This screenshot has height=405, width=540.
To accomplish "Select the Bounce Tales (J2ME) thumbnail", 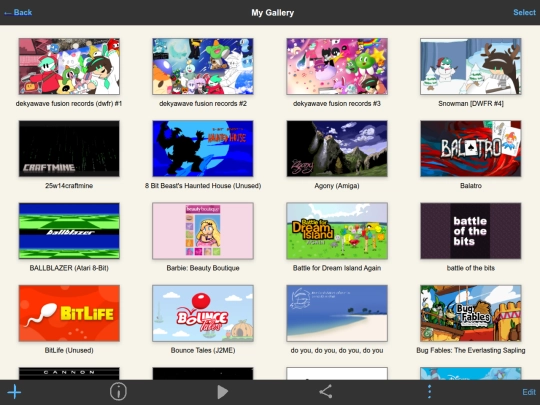I will 203,313.
